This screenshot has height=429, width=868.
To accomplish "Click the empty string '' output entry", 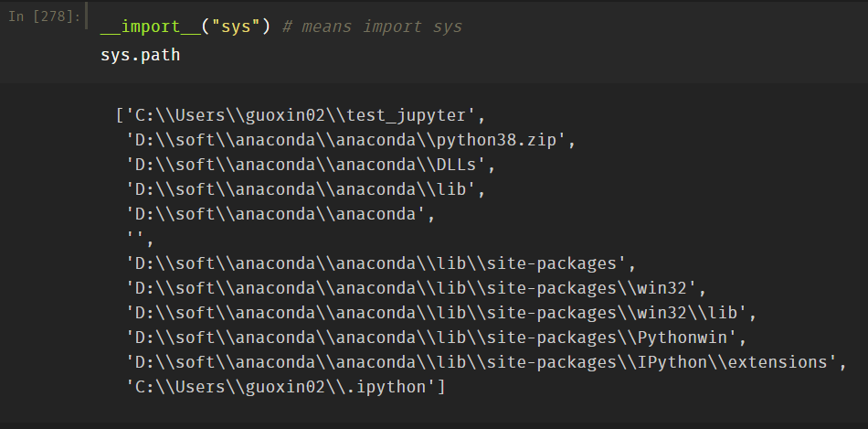I will point(136,240).
